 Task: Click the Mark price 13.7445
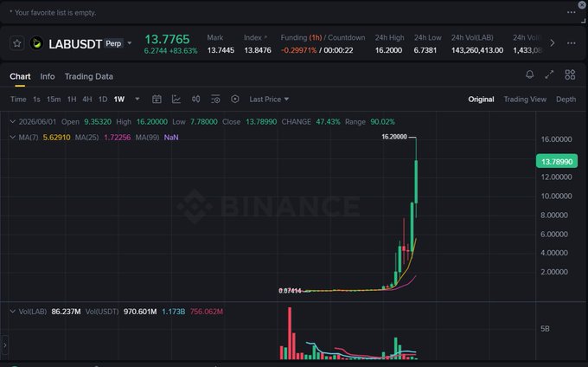click(220, 50)
